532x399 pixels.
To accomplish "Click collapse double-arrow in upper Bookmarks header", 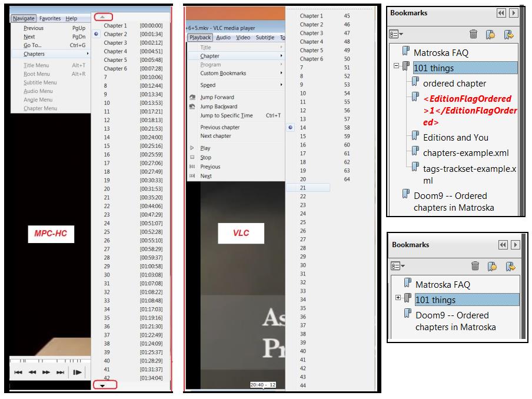I will [501, 13].
